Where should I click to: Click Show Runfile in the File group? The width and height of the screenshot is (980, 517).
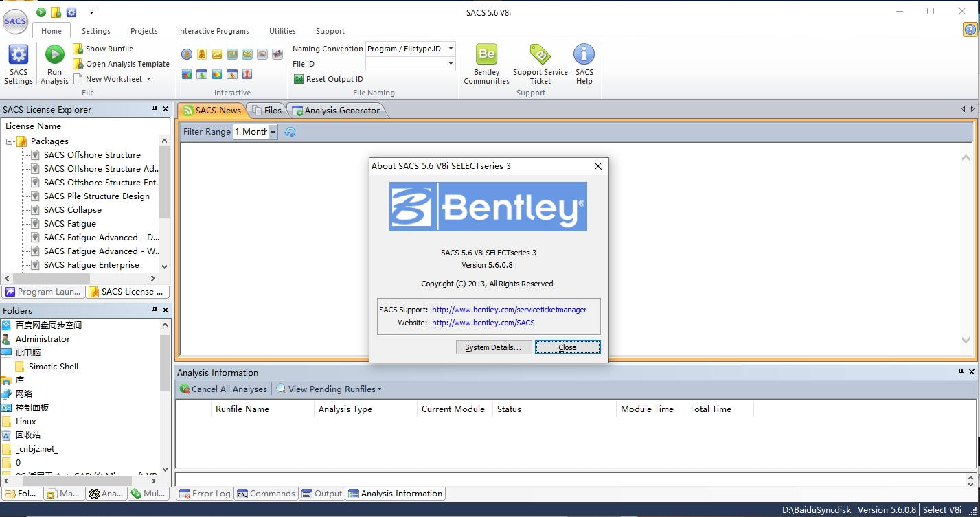(103, 49)
